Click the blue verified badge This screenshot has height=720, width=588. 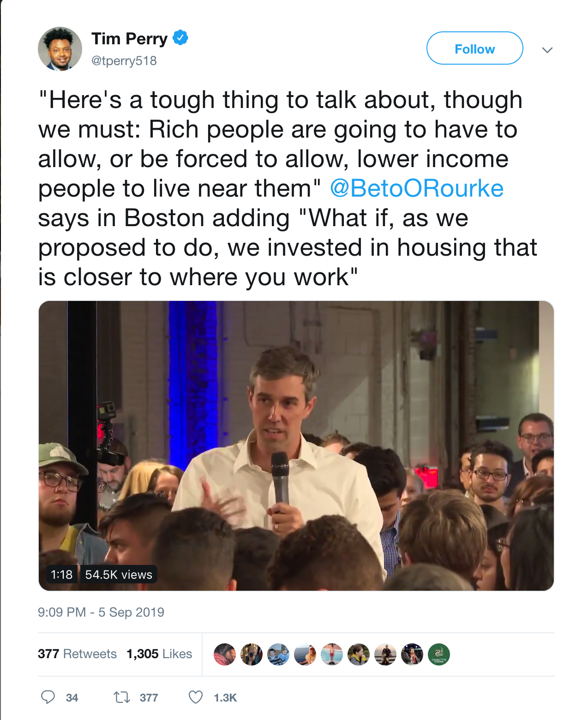(x=180, y=38)
